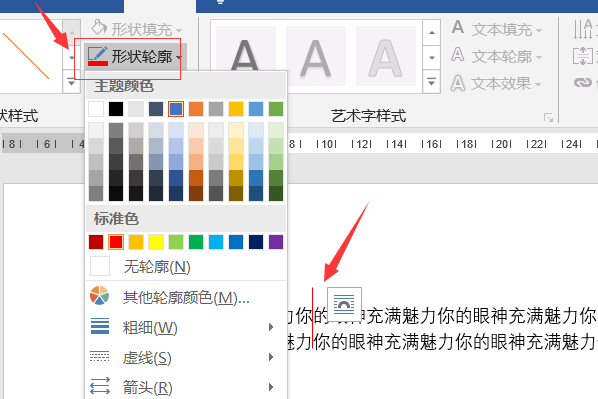Pick orange-yellow standard color swatch
Viewport: 598px width, 399px height.
(136, 242)
